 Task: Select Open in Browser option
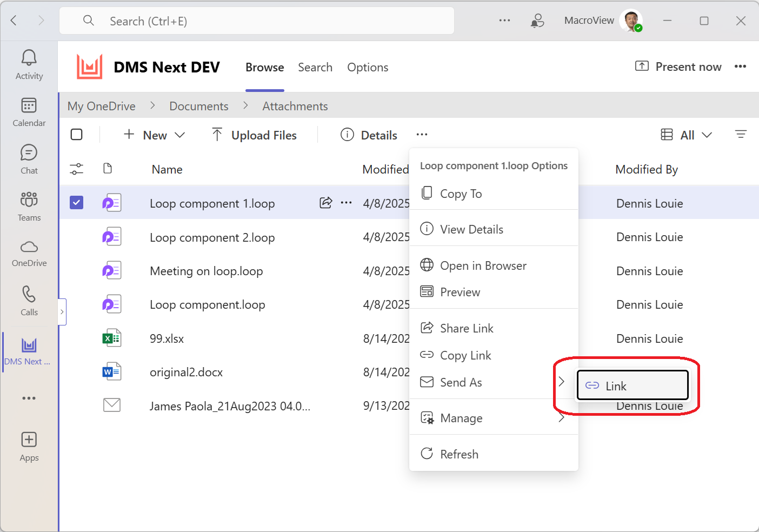click(494, 265)
